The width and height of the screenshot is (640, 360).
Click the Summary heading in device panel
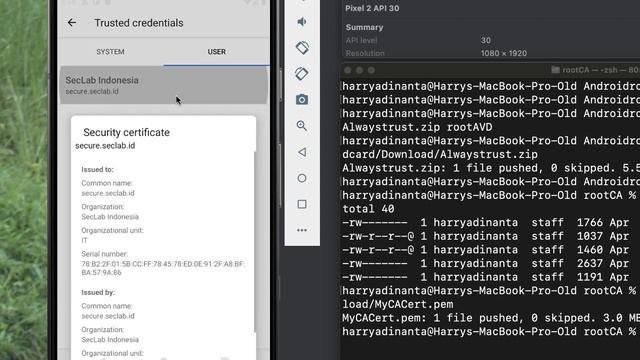click(x=364, y=27)
